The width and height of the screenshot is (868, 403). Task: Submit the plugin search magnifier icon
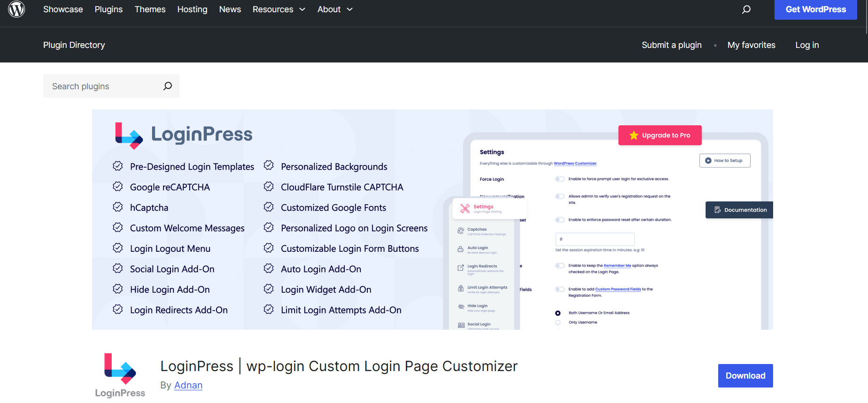pos(168,86)
